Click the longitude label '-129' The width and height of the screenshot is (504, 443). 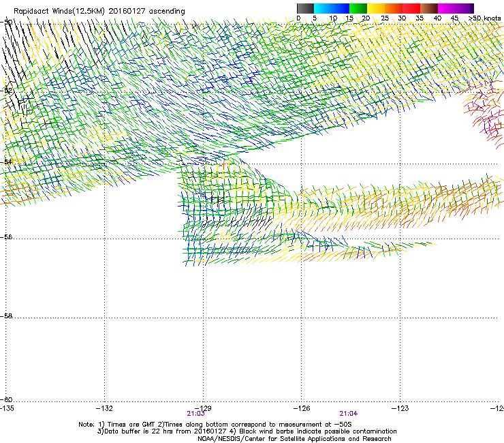[203, 408]
